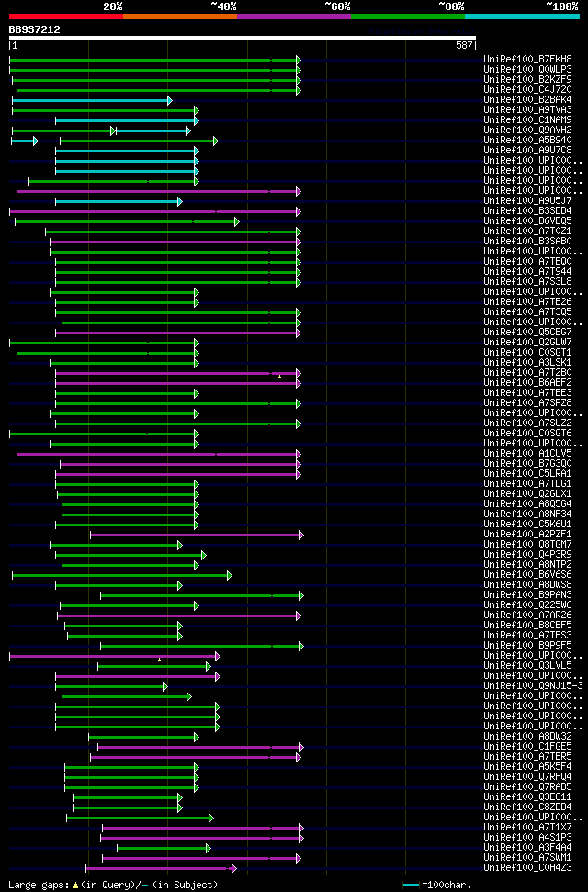Image resolution: width=588 pixels, height=892 pixels.
Task: Select the label UniRef100_A8Q5G4
Action: (527, 504)
